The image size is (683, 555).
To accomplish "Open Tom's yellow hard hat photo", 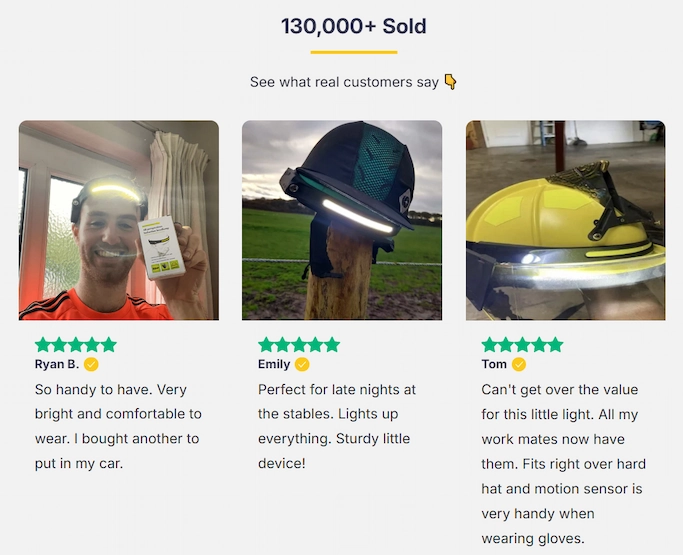I will [x=565, y=220].
